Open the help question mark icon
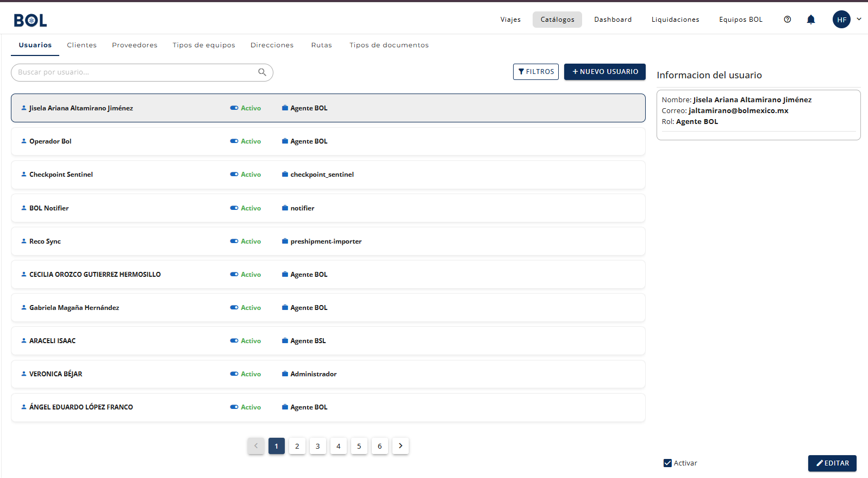The image size is (868, 478). [x=787, y=20]
